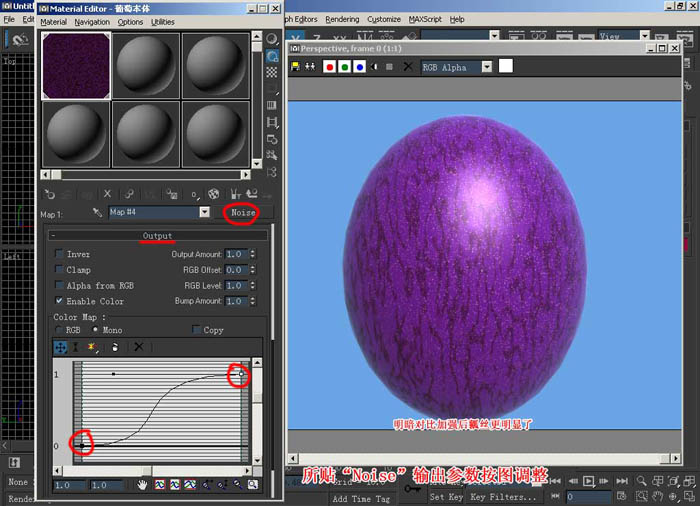Enable the blue channel button
The width and height of the screenshot is (700, 506).
click(359, 67)
